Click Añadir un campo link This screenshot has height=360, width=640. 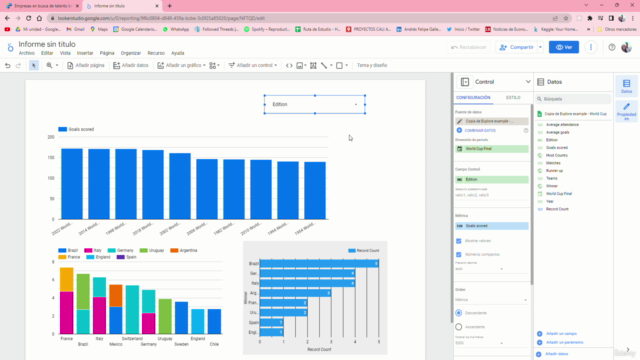pyautogui.click(x=561, y=334)
